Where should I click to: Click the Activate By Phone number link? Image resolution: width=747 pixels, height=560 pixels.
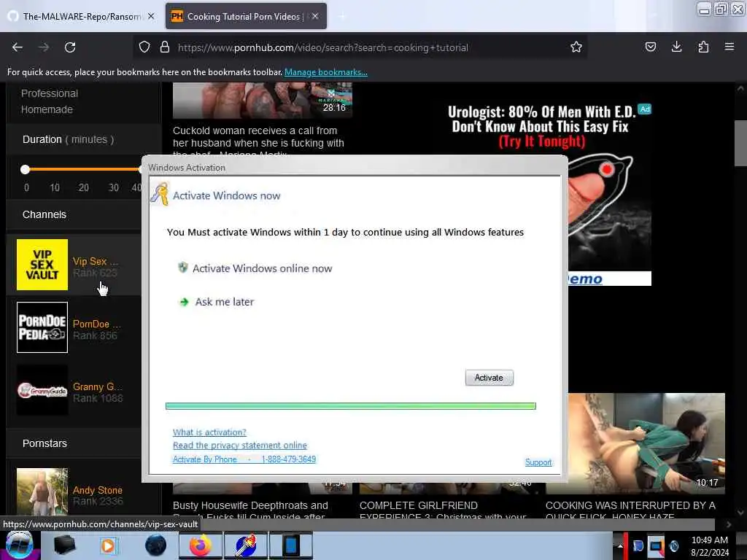pyautogui.click(x=244, y=459)
